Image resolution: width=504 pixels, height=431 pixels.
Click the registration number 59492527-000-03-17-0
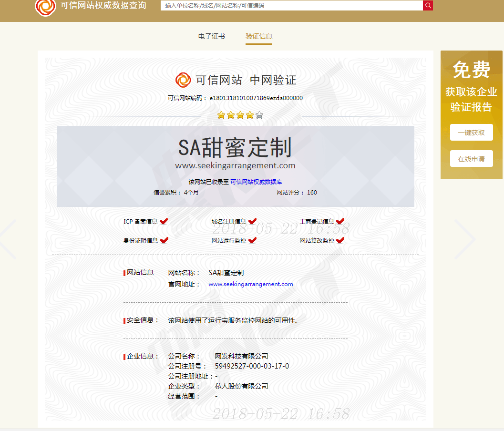[252, 366]
